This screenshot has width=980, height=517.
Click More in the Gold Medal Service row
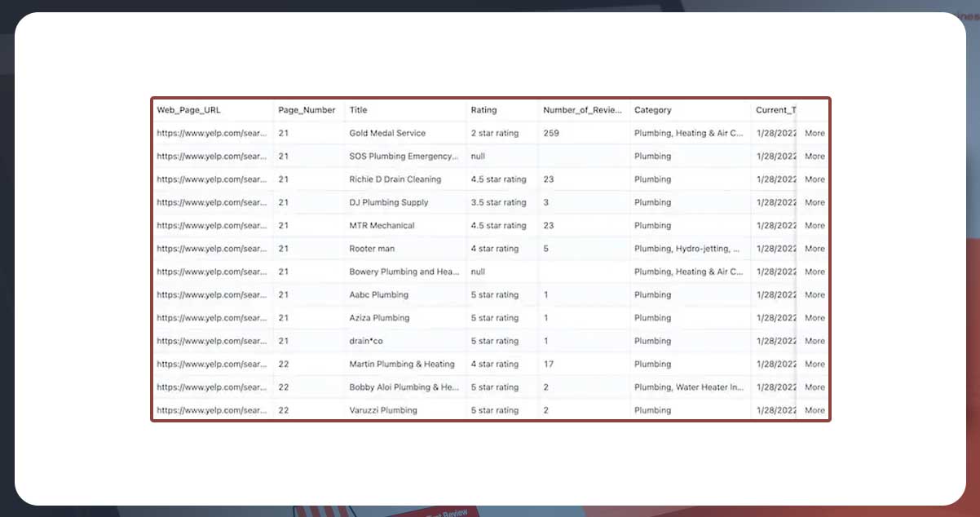[x=814, y=133]
